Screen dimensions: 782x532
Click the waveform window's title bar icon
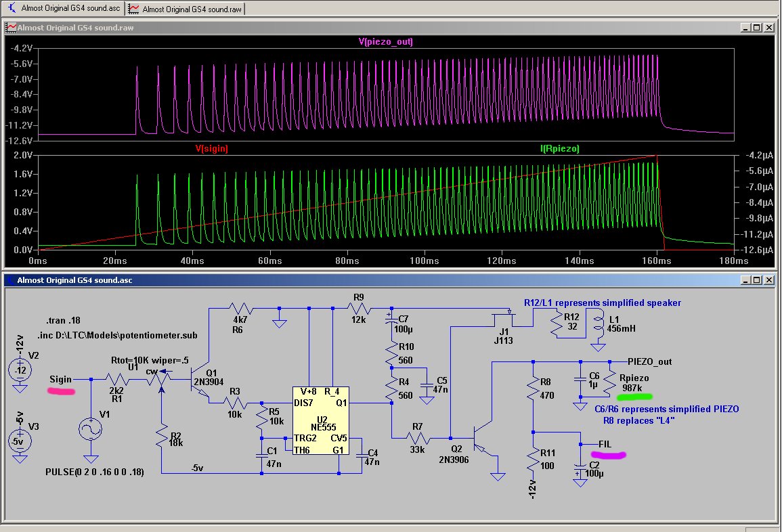coord(11,28)
